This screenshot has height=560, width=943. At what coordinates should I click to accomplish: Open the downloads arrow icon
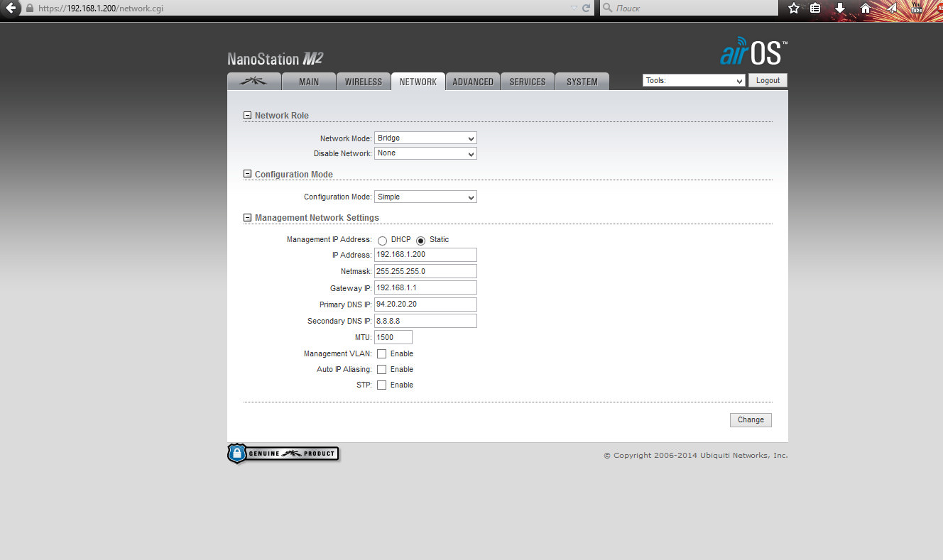(x=840, y=9)
